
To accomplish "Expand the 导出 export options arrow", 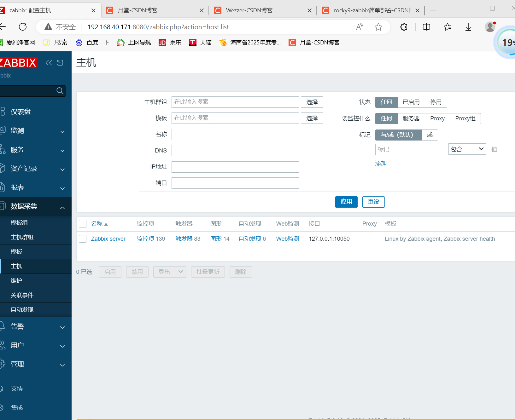I will [180, 272].
